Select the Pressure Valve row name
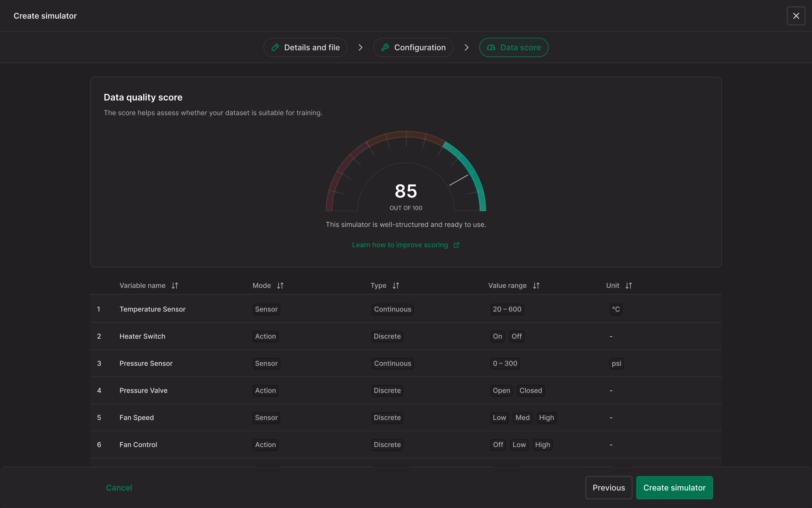This screenshot has height=508, width=812. [144, 390]
